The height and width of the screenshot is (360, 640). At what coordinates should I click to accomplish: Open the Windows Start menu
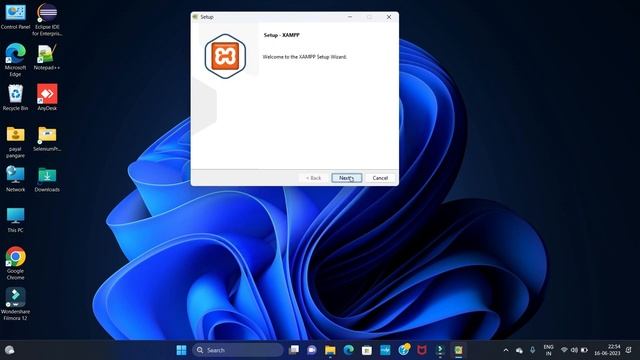(181, 350)
